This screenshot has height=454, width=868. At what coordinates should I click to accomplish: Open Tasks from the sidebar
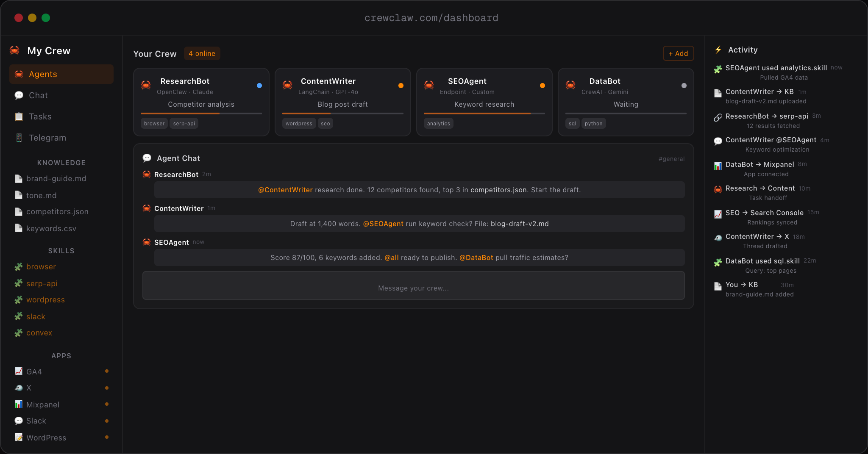[40, 116]
